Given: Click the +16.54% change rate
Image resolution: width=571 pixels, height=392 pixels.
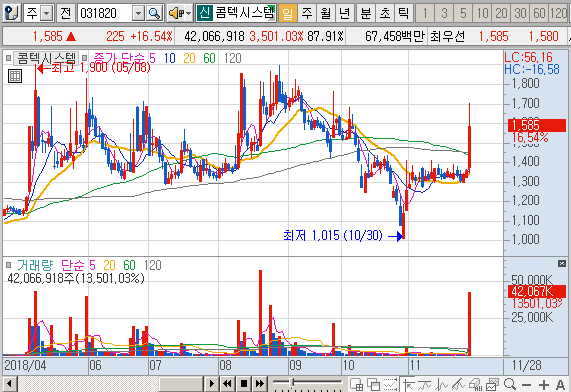Looking at the screenshot, I should coord(151,36).
